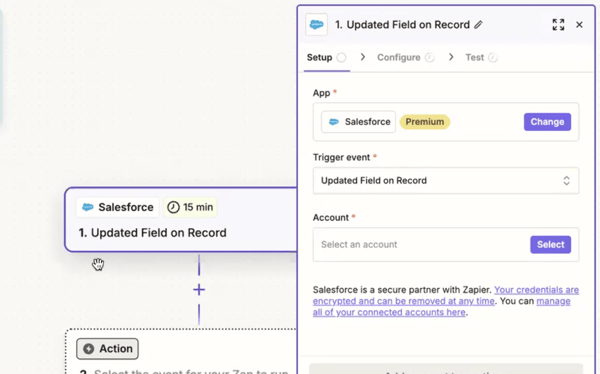The height and width of the screenshot is (374, 600).
Task: Open manage all connected accounts link
Action: click(442, 307)
